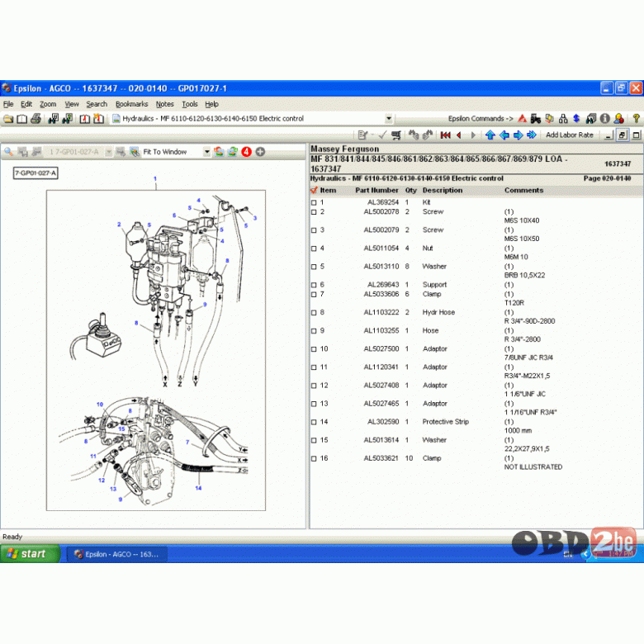Go to next page grey triangle

473,135
